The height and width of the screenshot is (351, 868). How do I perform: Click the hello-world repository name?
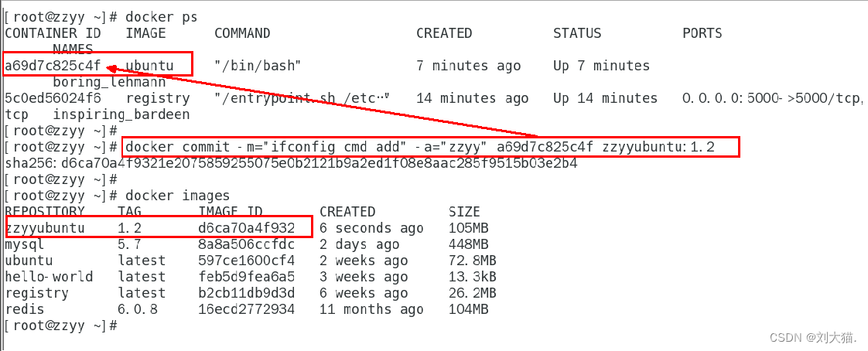[49, 277]
